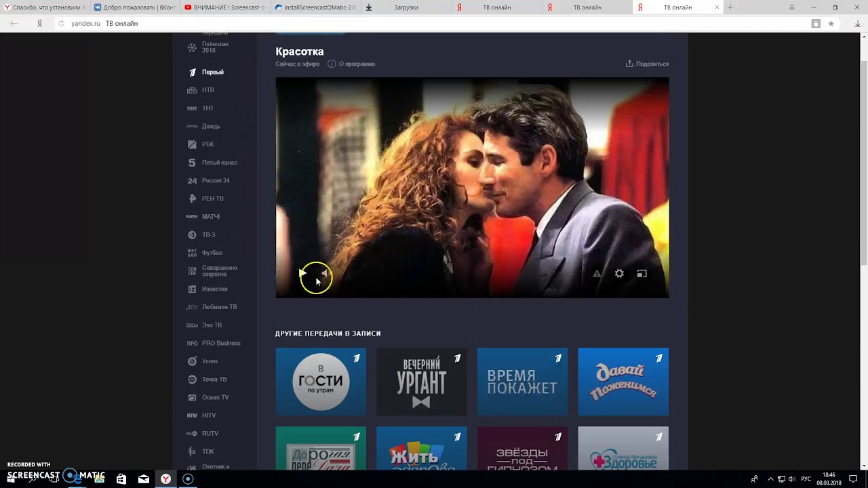Reload the current page
Viewport: 868px width, 488px height.
click(x=61, y=23)
